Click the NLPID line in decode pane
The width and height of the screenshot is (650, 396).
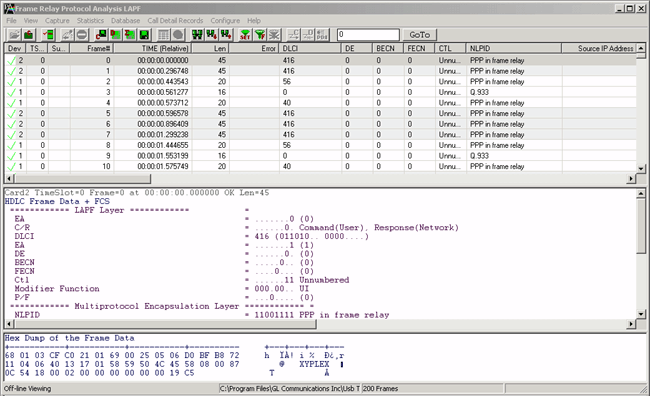[x=201, y=315]
